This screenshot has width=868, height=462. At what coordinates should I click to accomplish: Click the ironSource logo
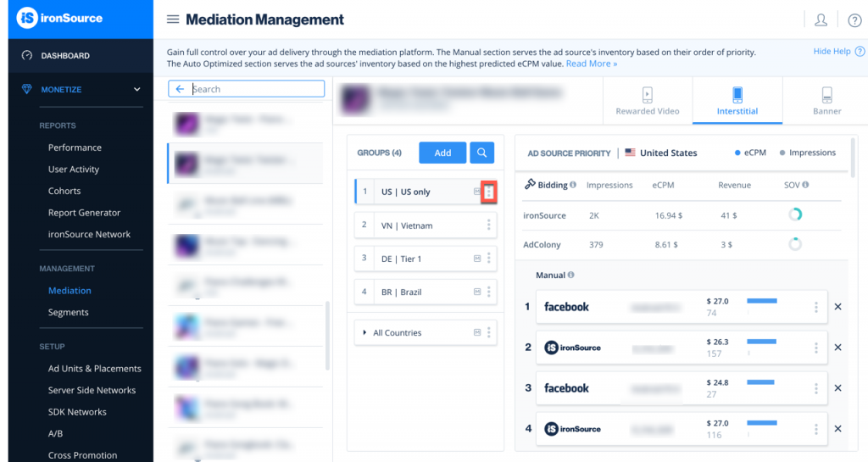click(x=60, y=18)
